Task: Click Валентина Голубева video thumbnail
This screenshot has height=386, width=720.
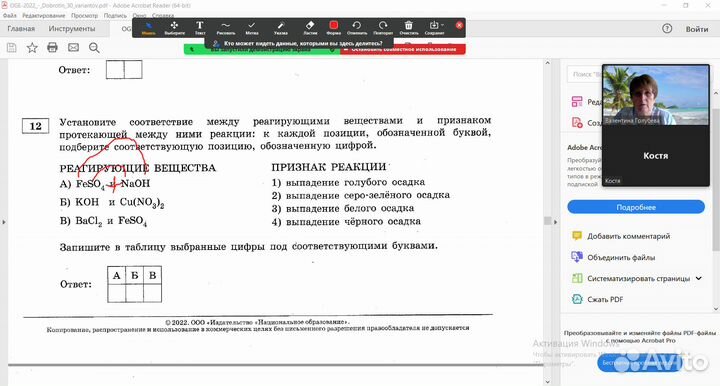Action: [656, 95]
